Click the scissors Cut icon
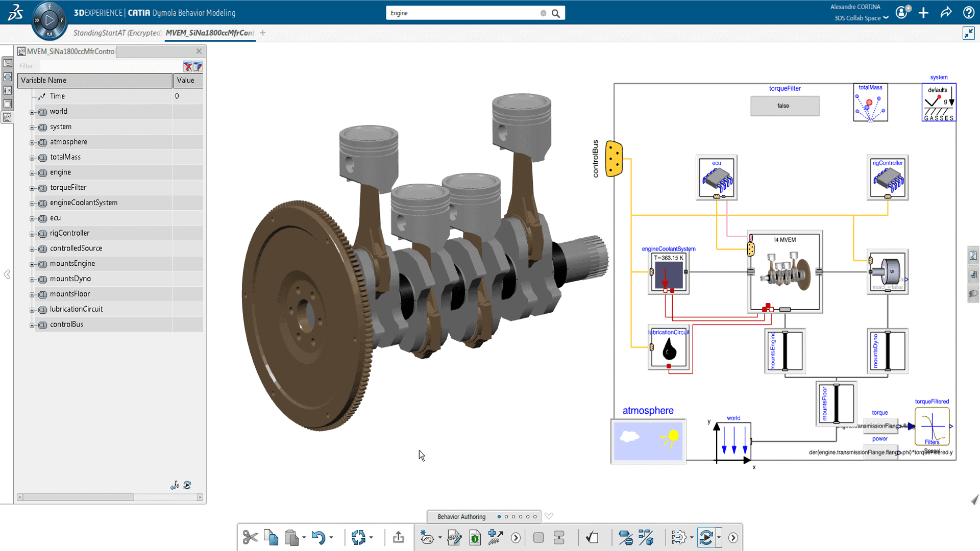Screen dimensions: 980x551 (250, 537)
